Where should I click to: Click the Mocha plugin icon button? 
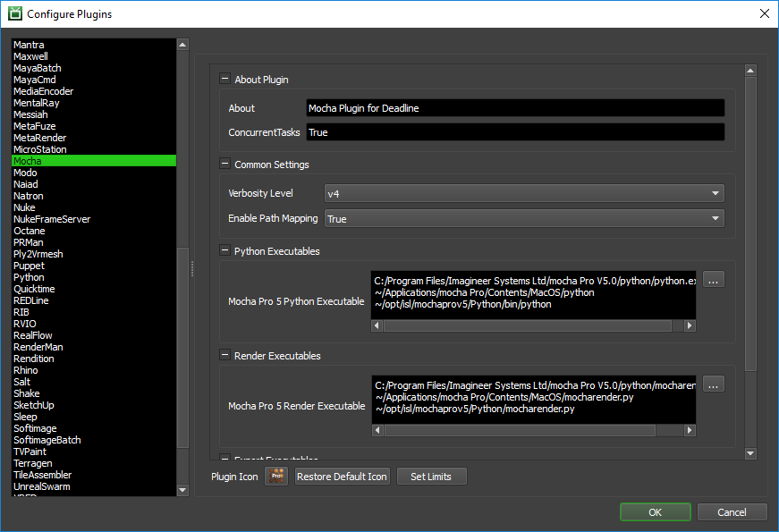pos(276,477)
